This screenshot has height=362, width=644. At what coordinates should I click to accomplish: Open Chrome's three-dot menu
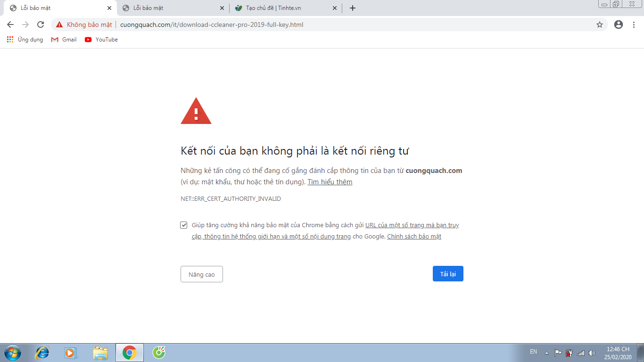[x=634, y=25]
